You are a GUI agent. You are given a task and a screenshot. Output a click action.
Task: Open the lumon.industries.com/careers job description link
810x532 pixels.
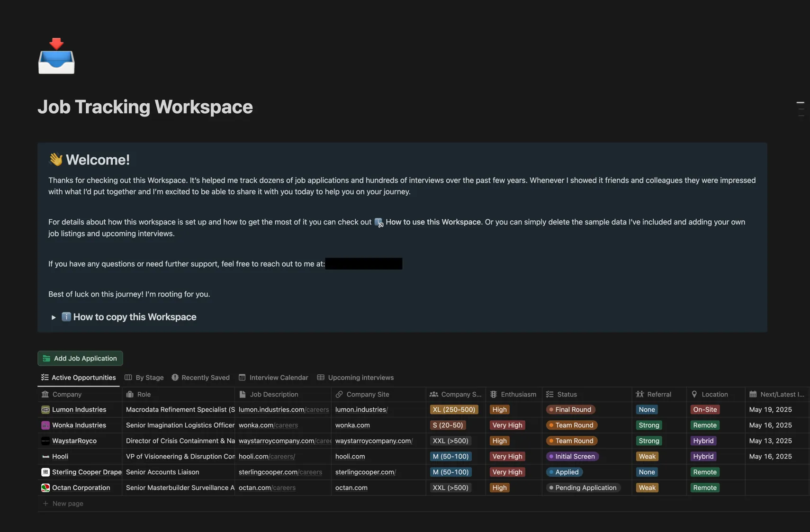tap(284, 409)
